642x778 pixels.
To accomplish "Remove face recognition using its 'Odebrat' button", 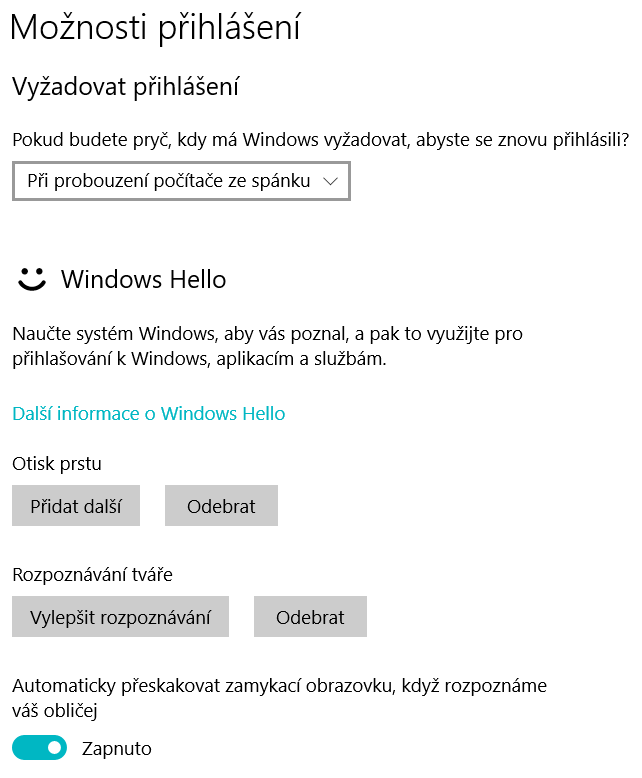I will (x=310, y=617).
